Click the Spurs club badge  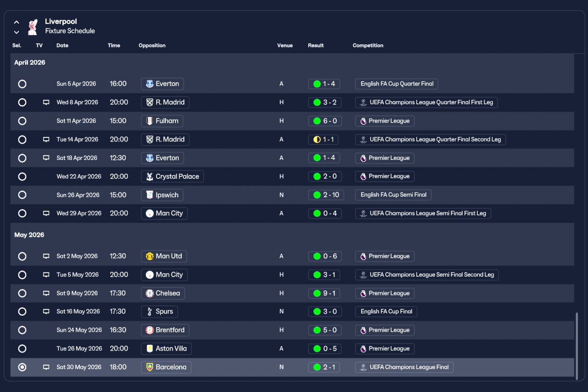click(149, 312)
